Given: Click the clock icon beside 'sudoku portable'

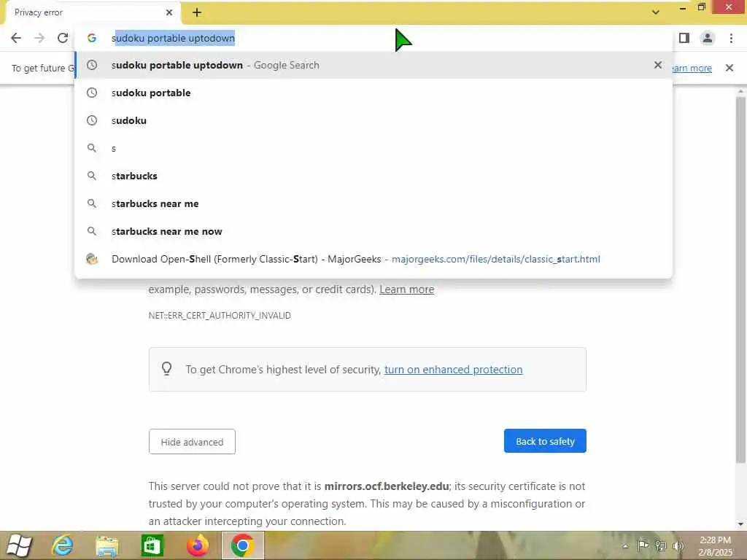Looking at the screenshot, I should [92, 93].
